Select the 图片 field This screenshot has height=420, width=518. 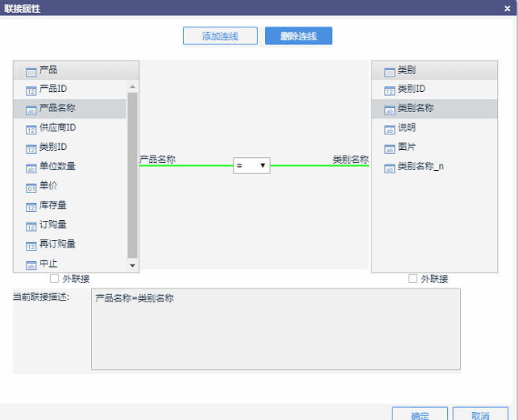tap(434, 148)
